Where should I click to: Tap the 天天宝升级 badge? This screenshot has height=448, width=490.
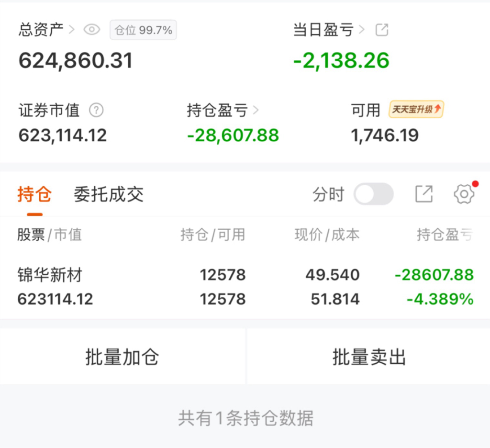click(416, 110)
